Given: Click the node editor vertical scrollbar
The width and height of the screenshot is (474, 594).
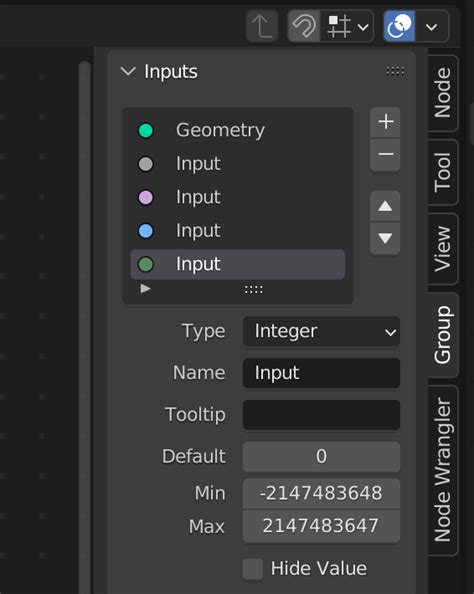Looking at the screenshot, I should click(84, 326).
